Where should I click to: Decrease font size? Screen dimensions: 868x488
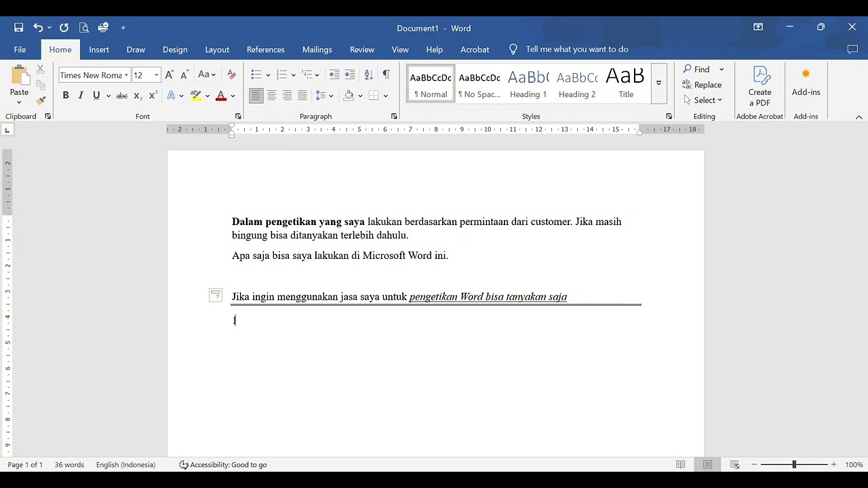(184, 75)
